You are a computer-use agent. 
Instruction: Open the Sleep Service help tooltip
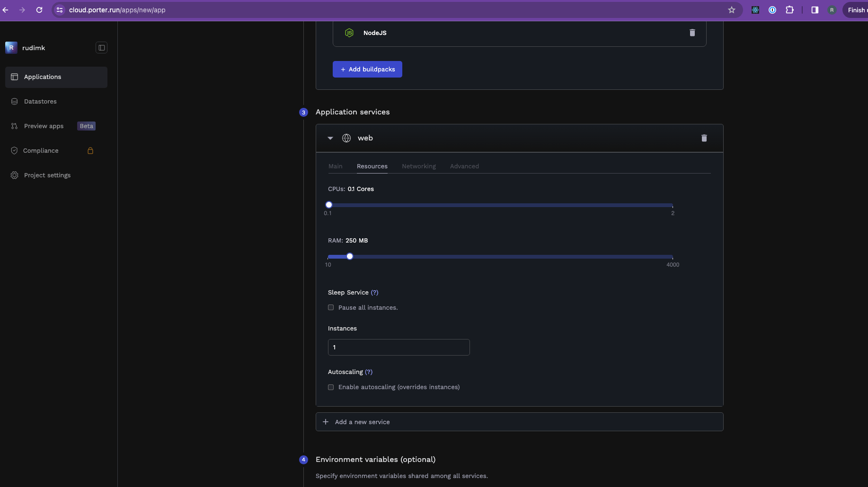click(375, 292)
